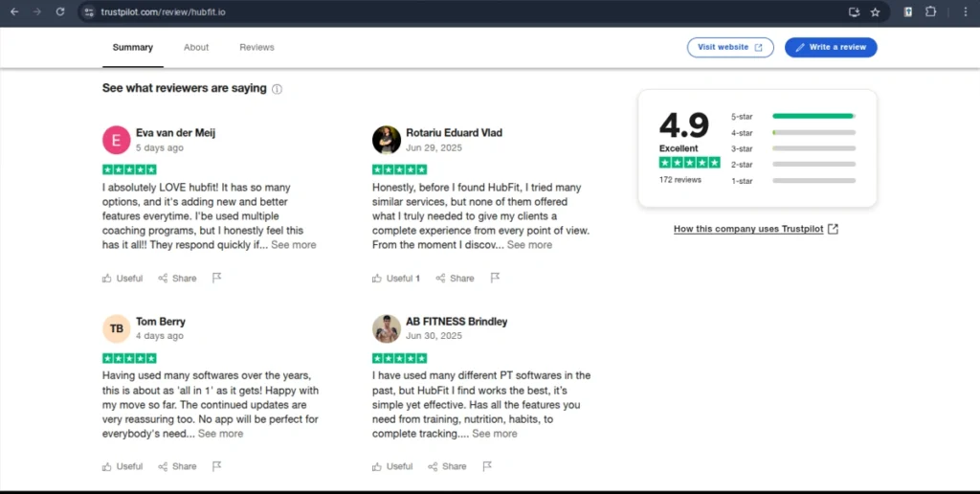
Task: Open Eva van der Meij's profile name
Action: click(x=176, y=132)
